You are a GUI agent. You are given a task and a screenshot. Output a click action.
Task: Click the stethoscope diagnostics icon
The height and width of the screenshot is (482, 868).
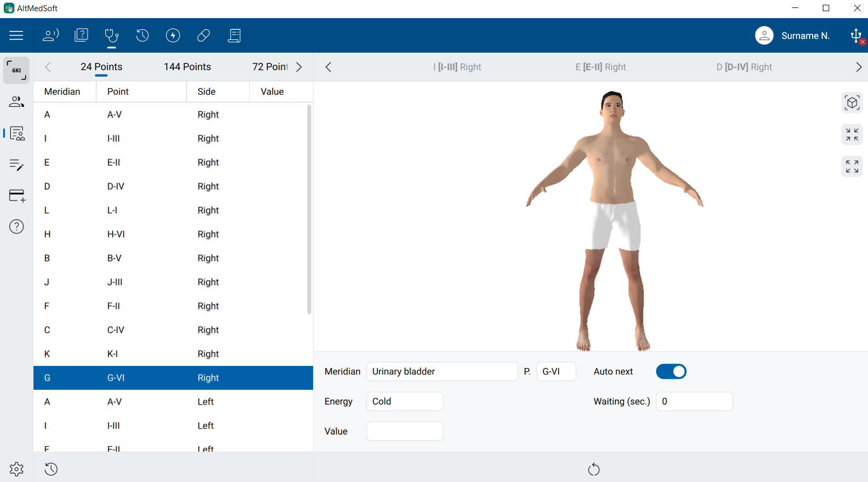pos(112,36)
